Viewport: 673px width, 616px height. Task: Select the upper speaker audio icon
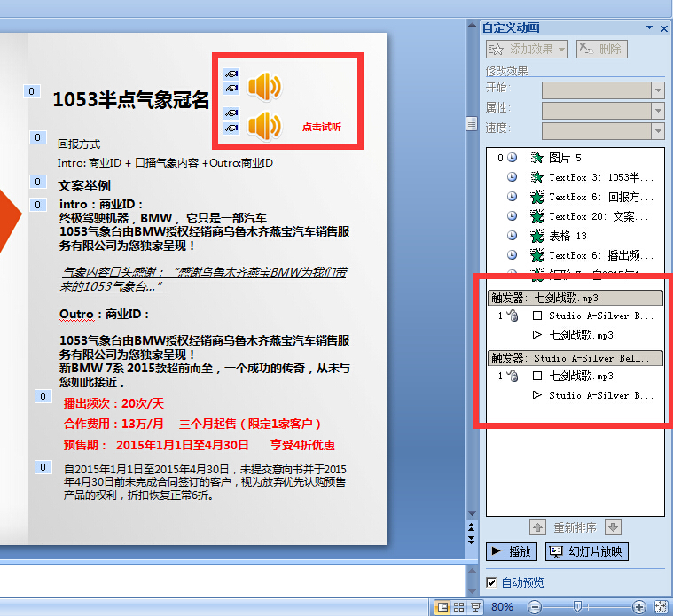[x=265, y=87]
